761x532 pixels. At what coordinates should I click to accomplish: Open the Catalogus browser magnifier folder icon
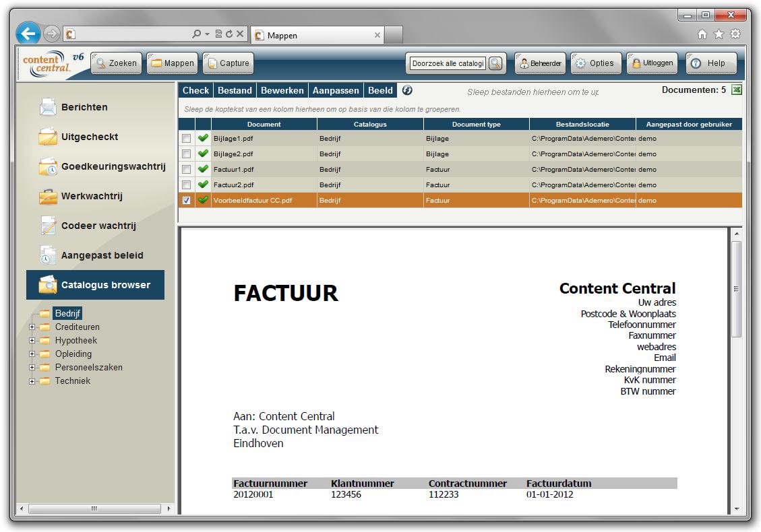pos(48,285)
